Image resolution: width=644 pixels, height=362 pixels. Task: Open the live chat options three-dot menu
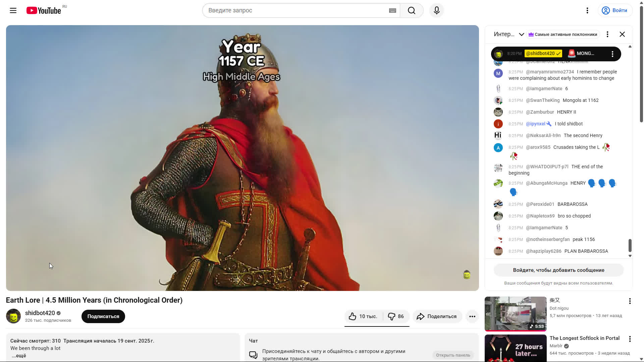607,34
